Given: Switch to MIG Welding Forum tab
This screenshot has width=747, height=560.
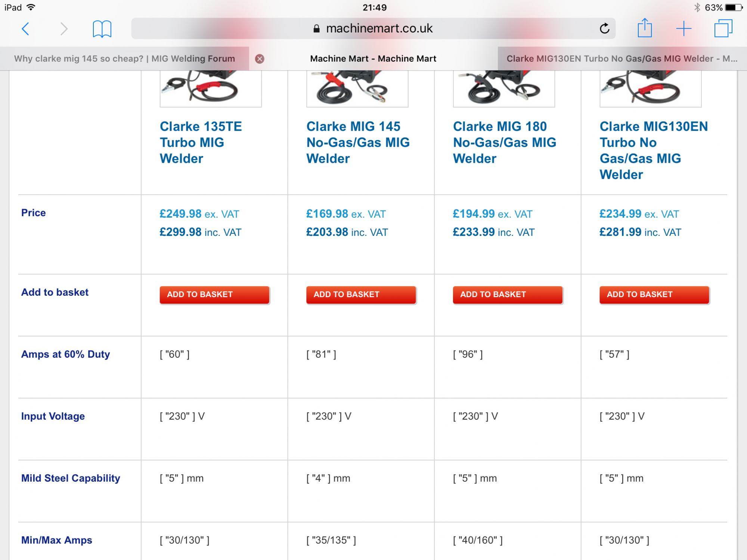Looking at the screenshot, I should 124,59.
